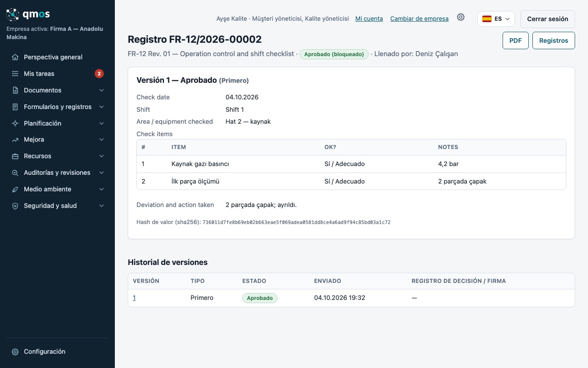Open Perspectiva general menu item
588x368 pixels.
pyautogui.click(x=57, y=57)
